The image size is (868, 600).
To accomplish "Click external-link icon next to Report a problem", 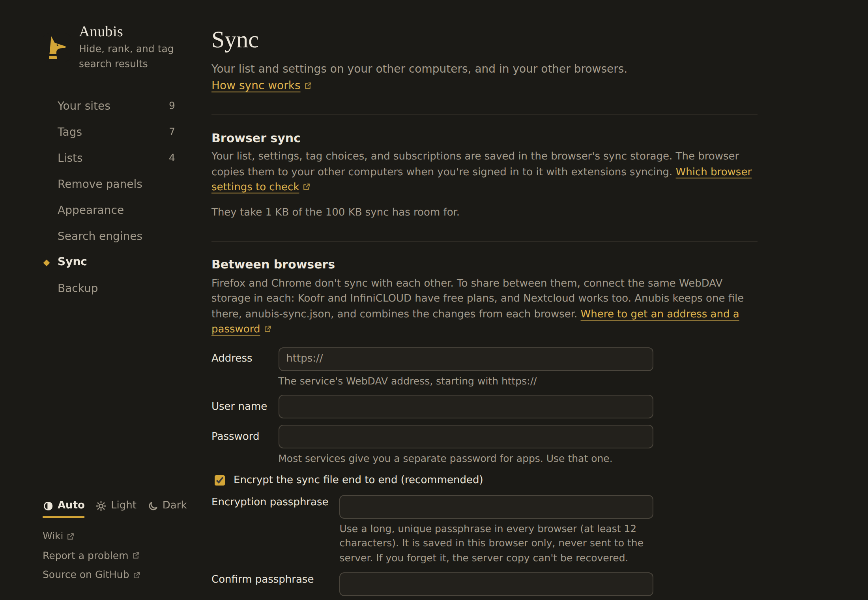I will click(x=136, y=555).
